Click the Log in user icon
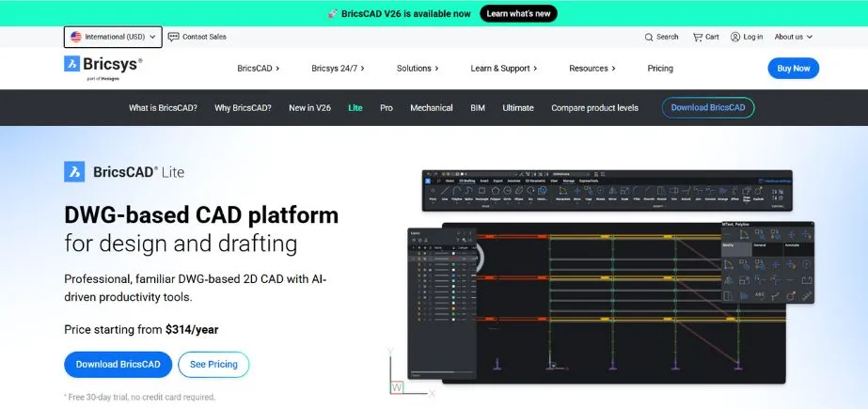Image resolution: width=868 pixels, height=409 pixels. click(735, 37)
